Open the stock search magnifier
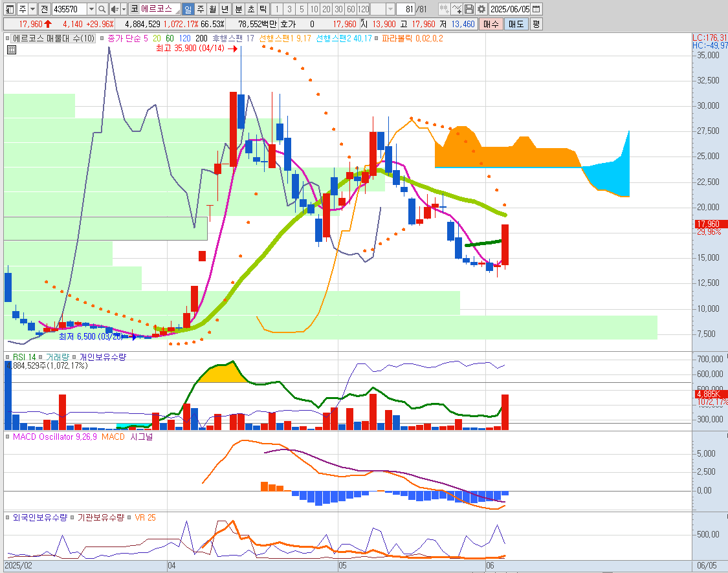The height and width of the screenshot is (573, 728). tap(102, 9)
